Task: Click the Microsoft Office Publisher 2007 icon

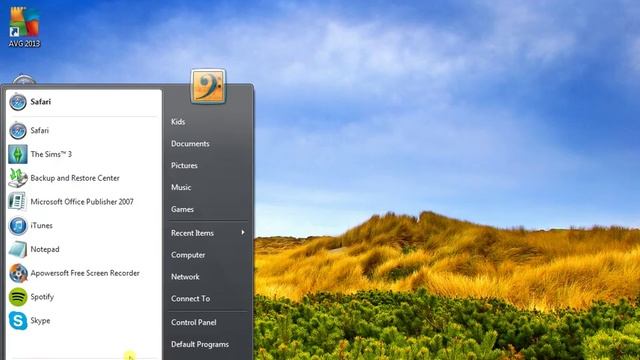Action: click(x=18, y=202)
